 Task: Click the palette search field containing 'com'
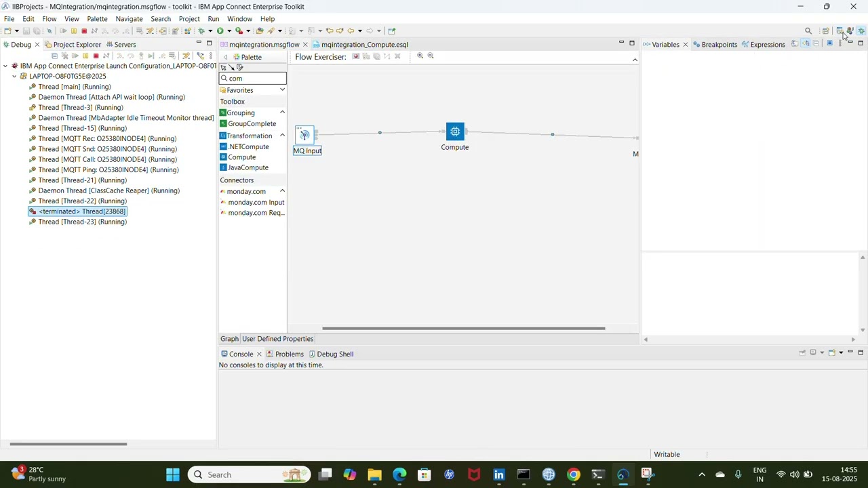tap(253, 79)
